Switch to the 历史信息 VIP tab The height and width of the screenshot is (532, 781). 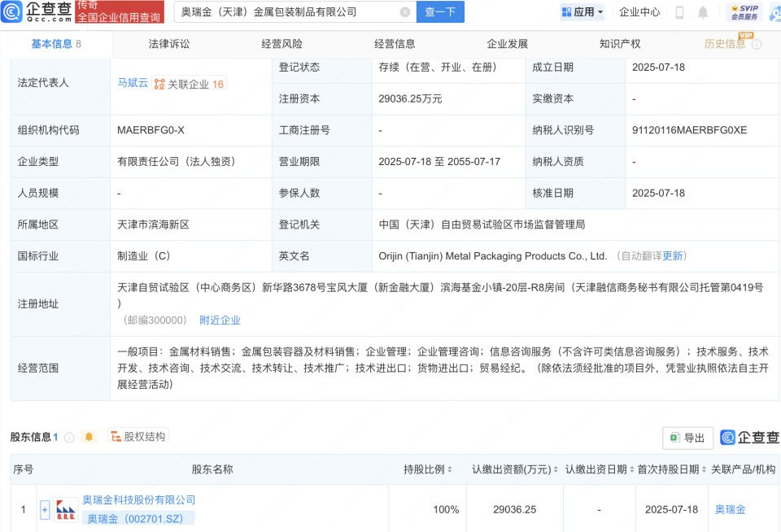click(725, 44)
